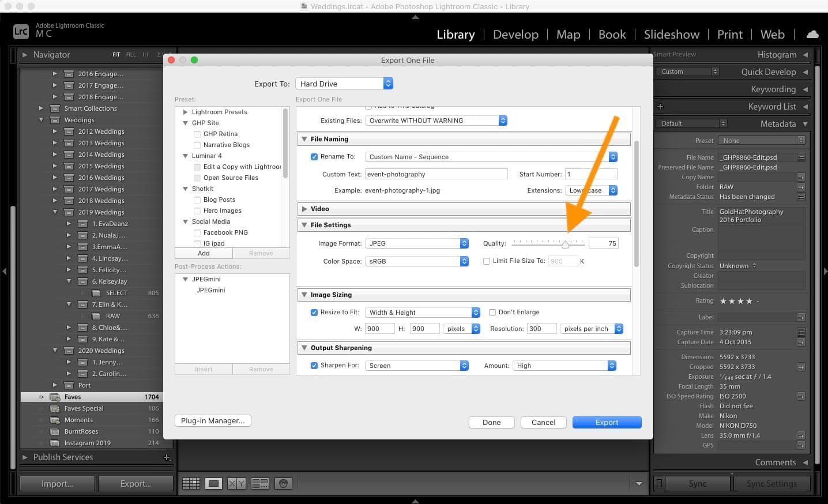Click the arrow icon beside the Label field
The width and height of the screenshot is (828, 504).
point(801,317)
